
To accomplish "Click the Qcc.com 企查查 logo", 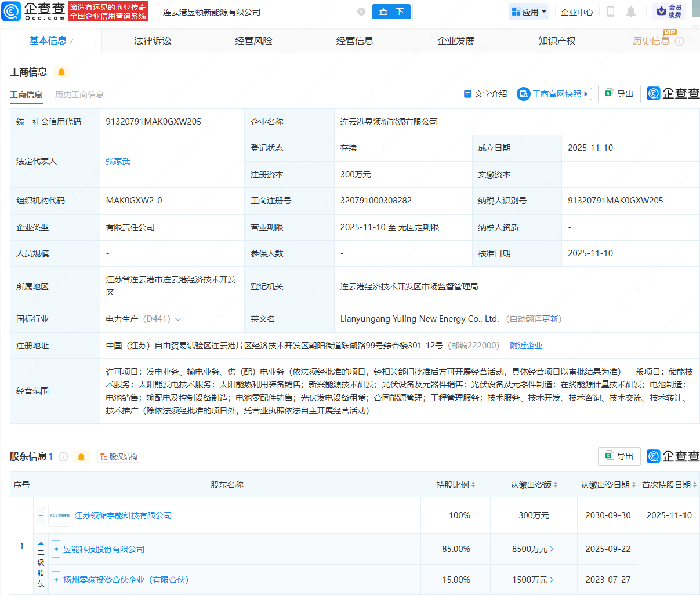I will pos(34,12).
